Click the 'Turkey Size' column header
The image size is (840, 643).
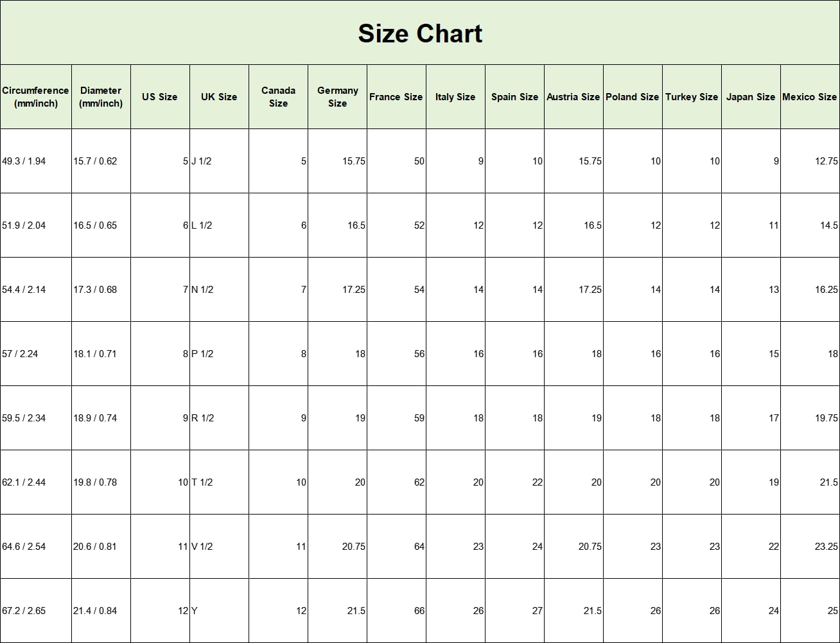point(692,97)
